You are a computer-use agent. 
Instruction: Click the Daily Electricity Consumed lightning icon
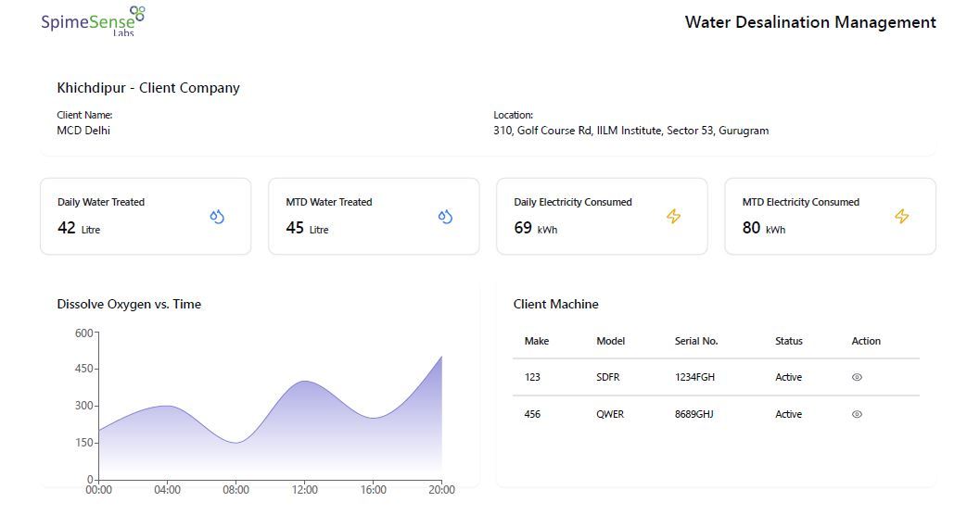pos(673,217)
